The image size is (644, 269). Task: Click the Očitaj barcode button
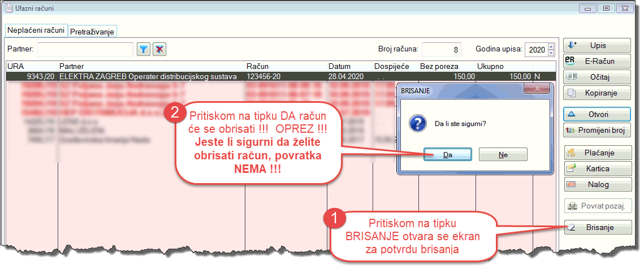[x=597, y=77]
